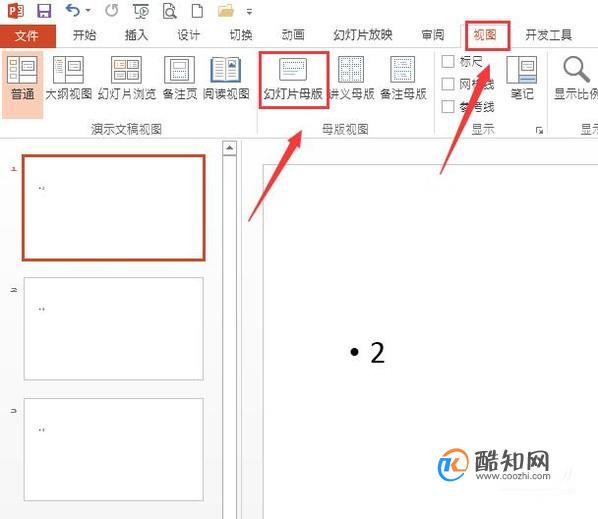Open the Show (显示) group dialog launcher

(x=539, y=130)
